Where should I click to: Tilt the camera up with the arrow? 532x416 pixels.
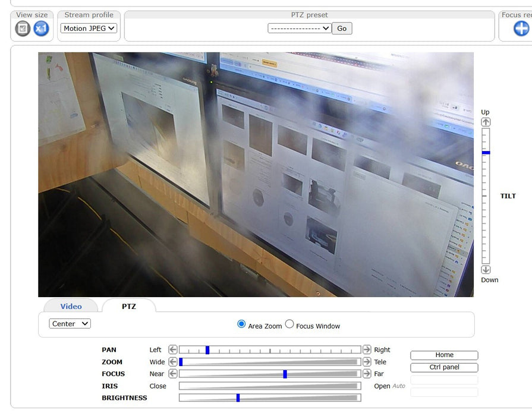click(486, 122)
